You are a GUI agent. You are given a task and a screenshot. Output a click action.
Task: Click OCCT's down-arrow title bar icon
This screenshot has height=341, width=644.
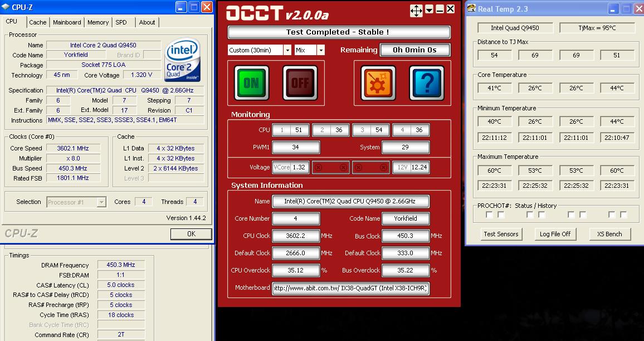click(x=429, y=9)
